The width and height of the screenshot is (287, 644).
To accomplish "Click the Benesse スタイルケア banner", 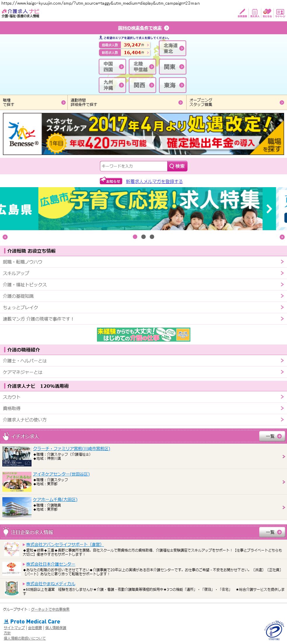I will [143, 134].
